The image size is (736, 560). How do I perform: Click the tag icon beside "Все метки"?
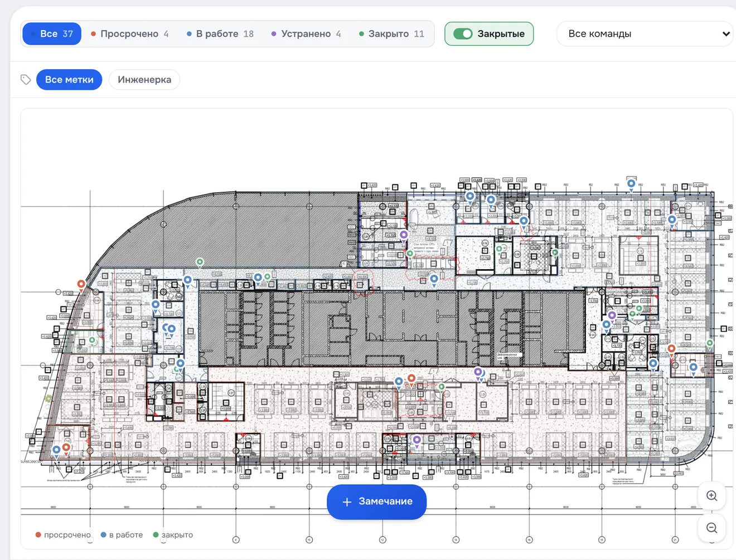coord(26,80)
